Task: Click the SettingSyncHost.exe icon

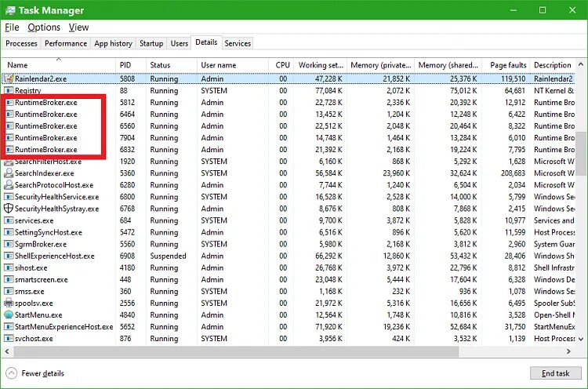Action: 9,232
